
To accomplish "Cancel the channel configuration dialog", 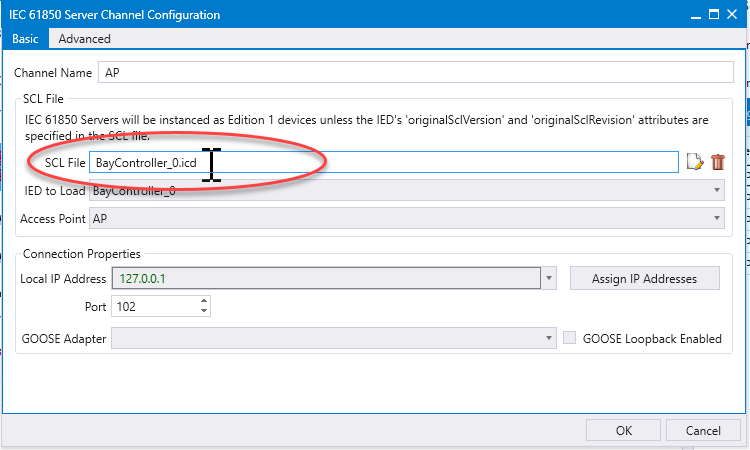I will [703, 431].
